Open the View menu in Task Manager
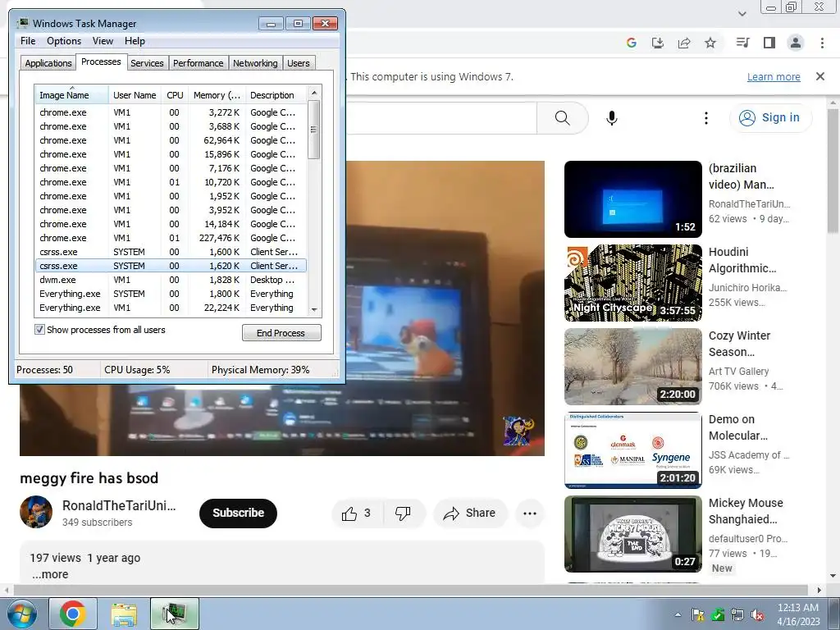Screen dimensions: 840x630 103,41
